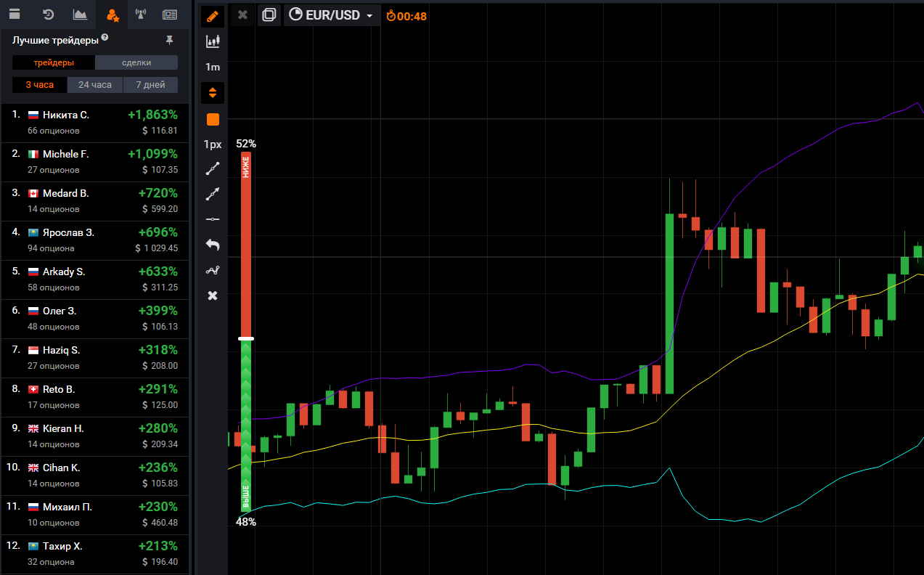
Task: Open trader Никита С. profile row
Action: point(94,123)
